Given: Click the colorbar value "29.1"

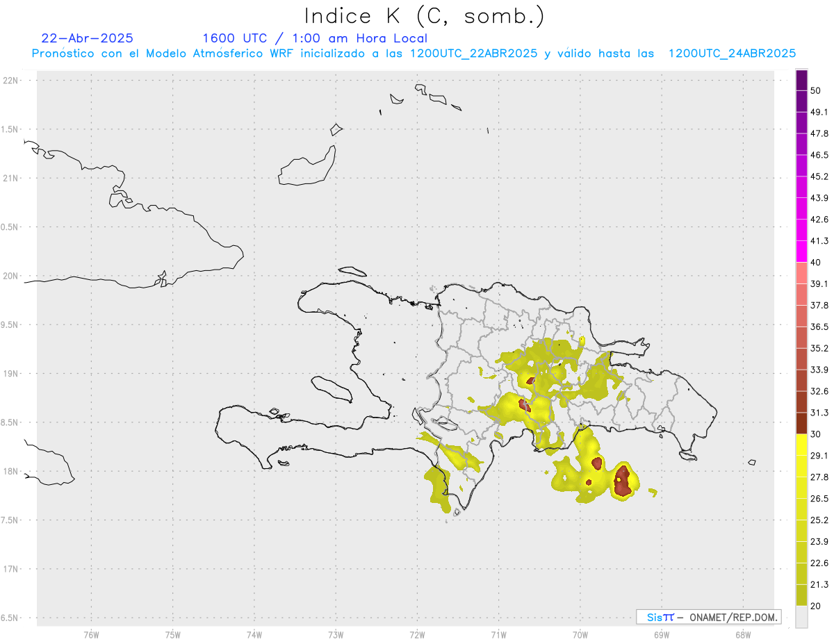Looking at the screenshot, I should [819, 456].
